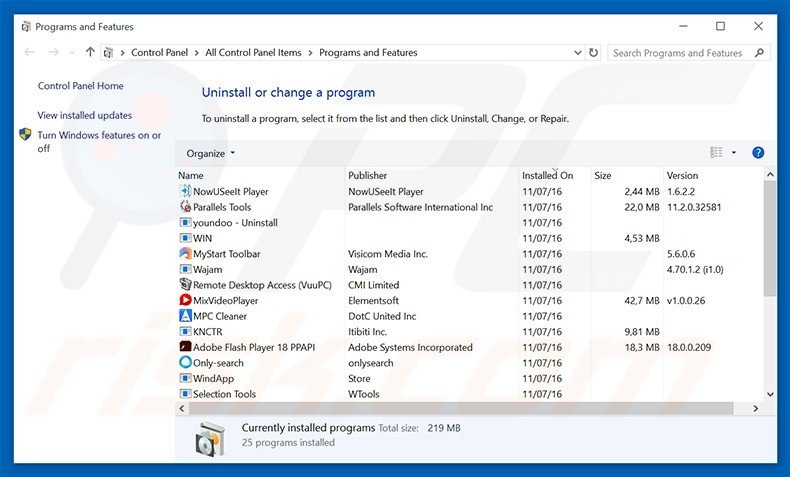This screenshot has width=790, height=477.
Task: Click the scroll up arrow of list
Action: (770, 175)
